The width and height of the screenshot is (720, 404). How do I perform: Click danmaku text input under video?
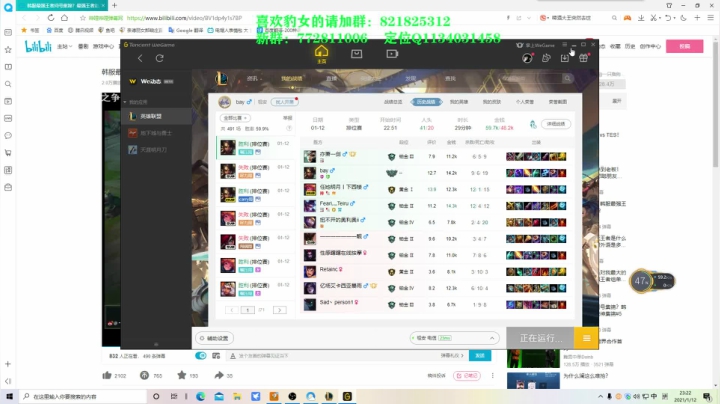pos(335,356)
